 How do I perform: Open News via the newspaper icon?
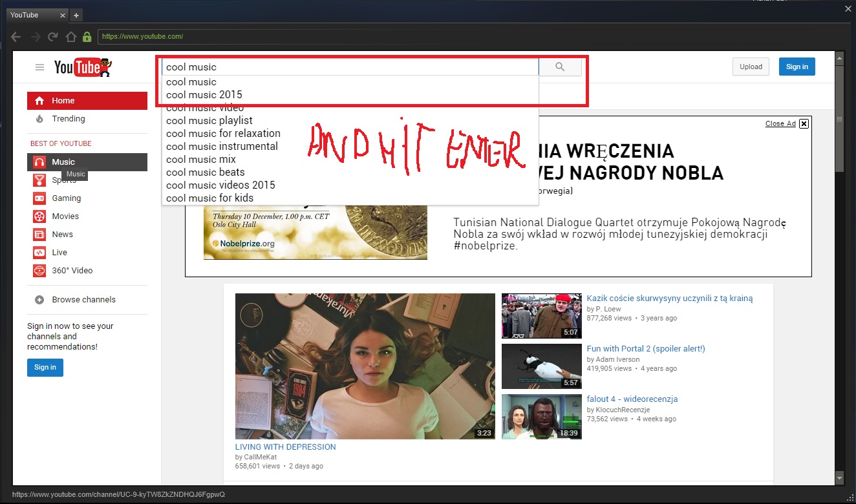39,235
